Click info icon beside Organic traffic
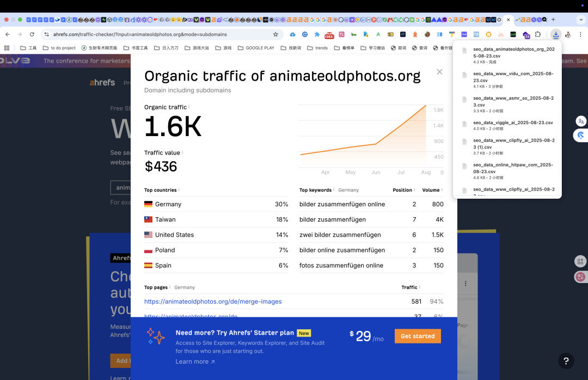The width and height of the screenshot is (588, 380). [x=189, y=107]
